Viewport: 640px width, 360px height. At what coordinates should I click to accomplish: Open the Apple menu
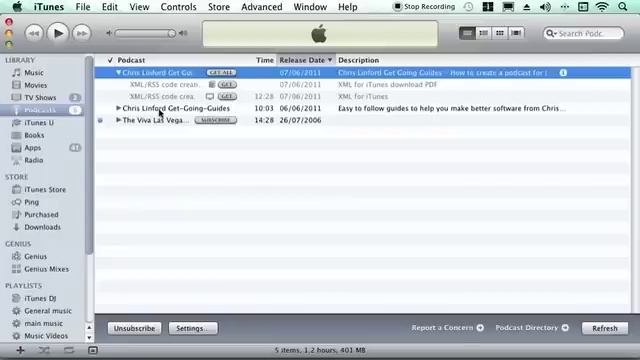pyautogui.click(x=17, y=7)
